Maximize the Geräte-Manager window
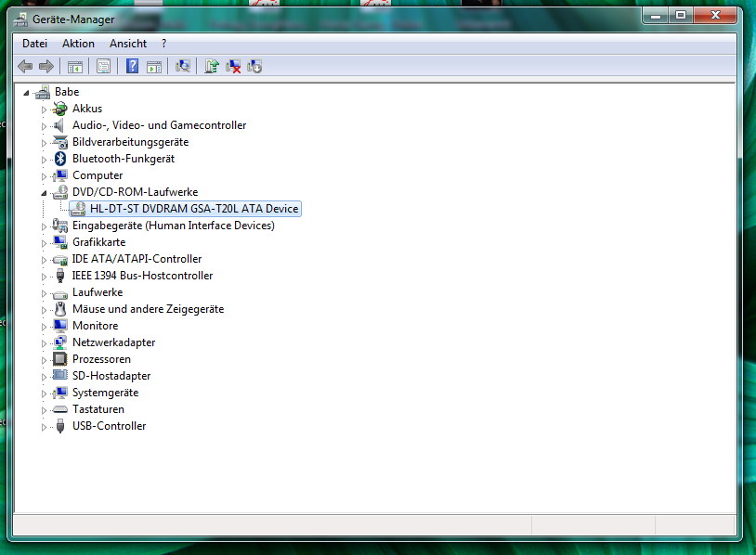The image size is (756, 555). [x=680, y=16]
